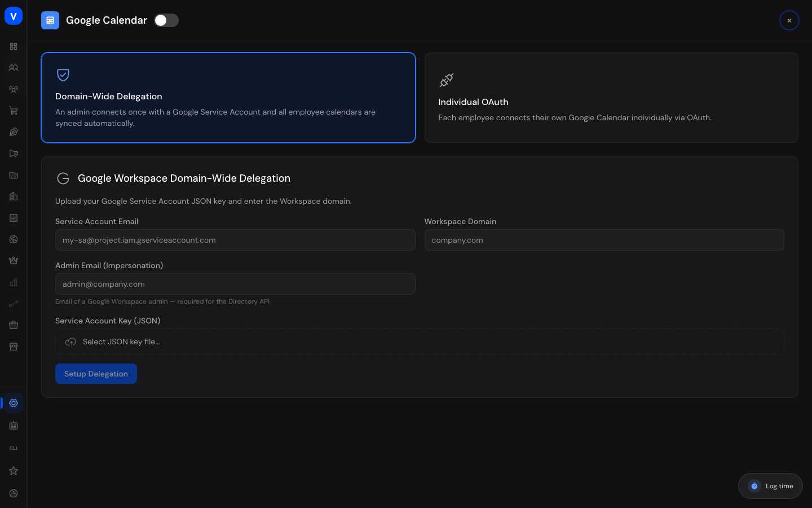Click the Directory API helper text under Admin Email

click(x=162, y=301)
